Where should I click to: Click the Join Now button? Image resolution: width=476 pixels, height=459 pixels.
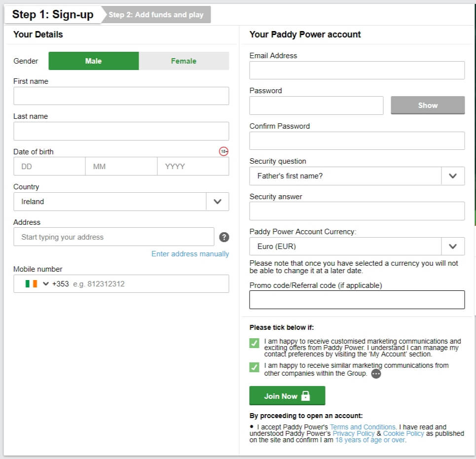pos(287,395)
